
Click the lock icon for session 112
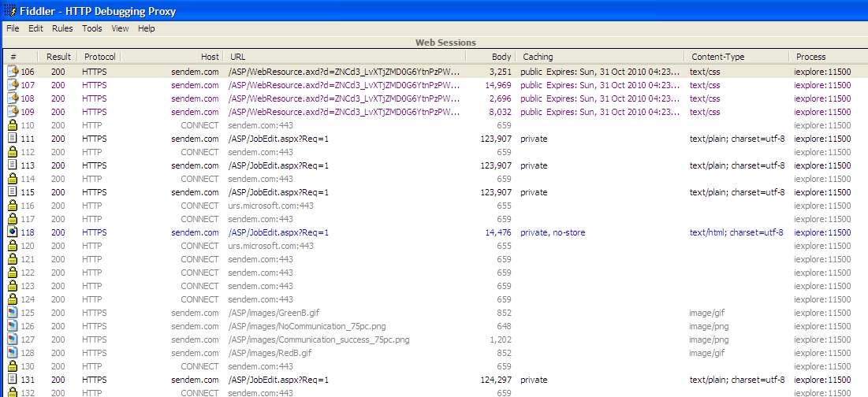(x=12, y=152)
